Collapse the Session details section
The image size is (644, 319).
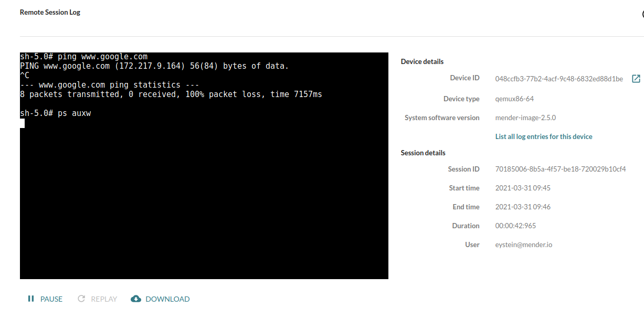pos(423,153)
